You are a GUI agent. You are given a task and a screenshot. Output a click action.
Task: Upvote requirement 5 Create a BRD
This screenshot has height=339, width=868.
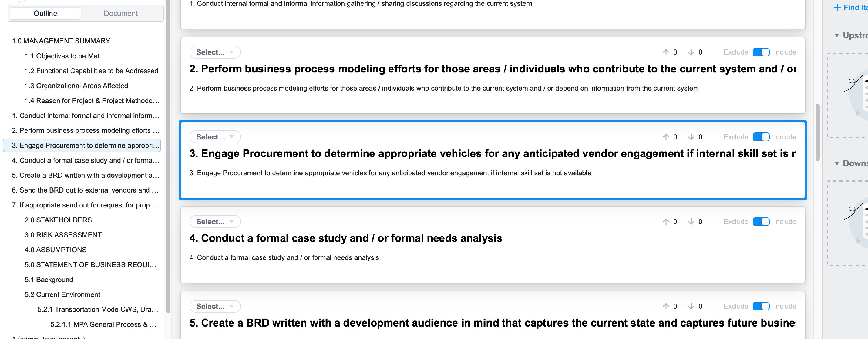click(665, 306)
